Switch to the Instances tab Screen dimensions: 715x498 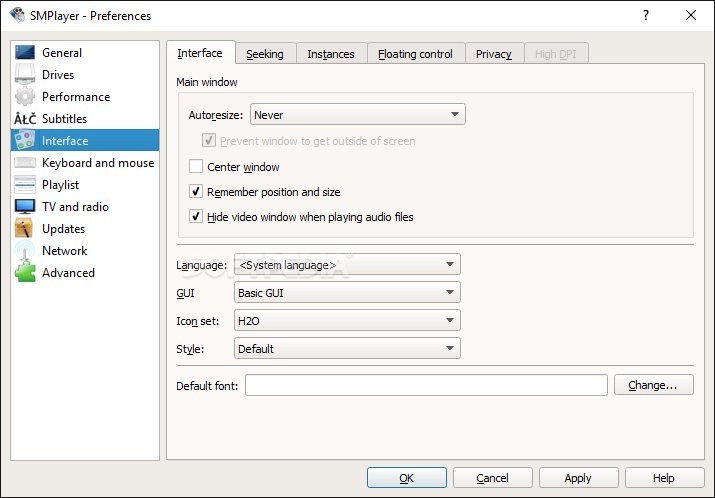331,54
